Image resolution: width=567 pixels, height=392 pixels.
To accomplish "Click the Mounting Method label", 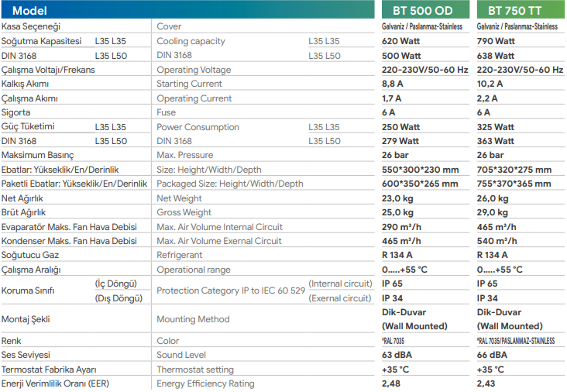I will (x=193, y=319).
